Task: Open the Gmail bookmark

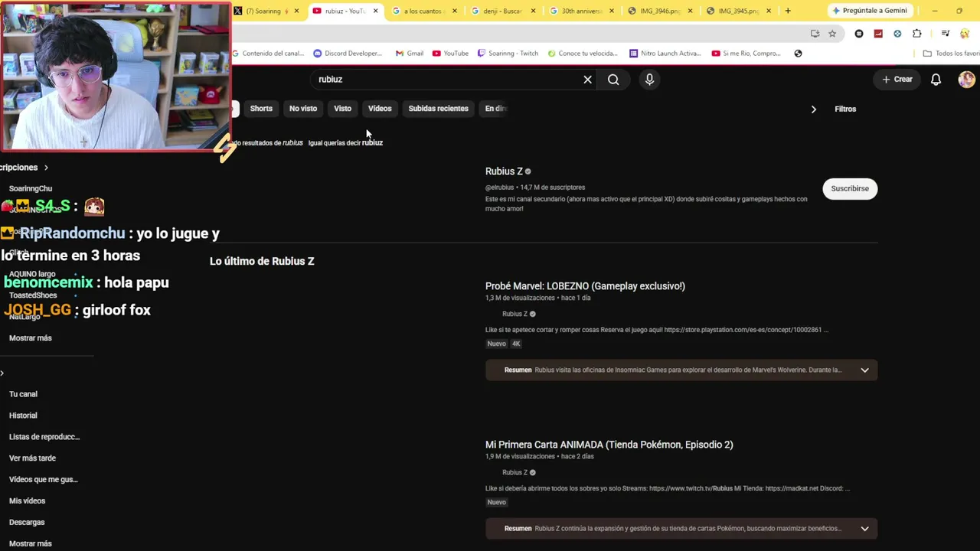Action: click(410, 54)
